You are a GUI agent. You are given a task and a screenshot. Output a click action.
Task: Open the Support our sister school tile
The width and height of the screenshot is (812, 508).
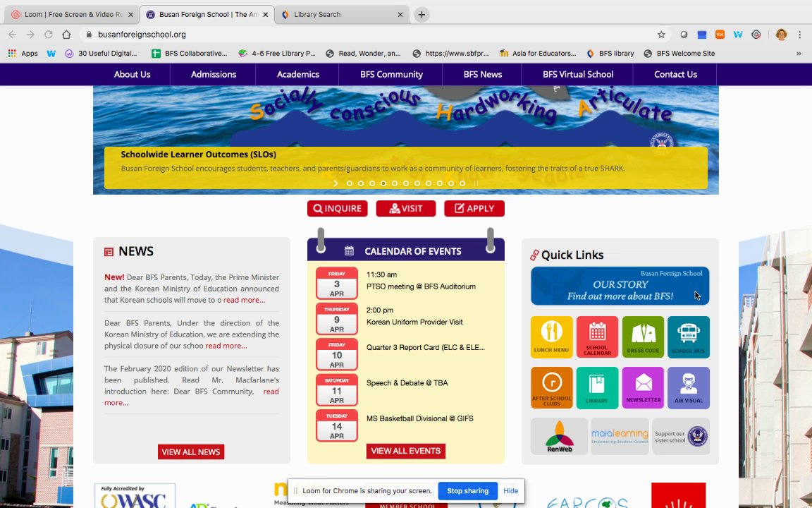pyautogui.click(x=680, y=437)
